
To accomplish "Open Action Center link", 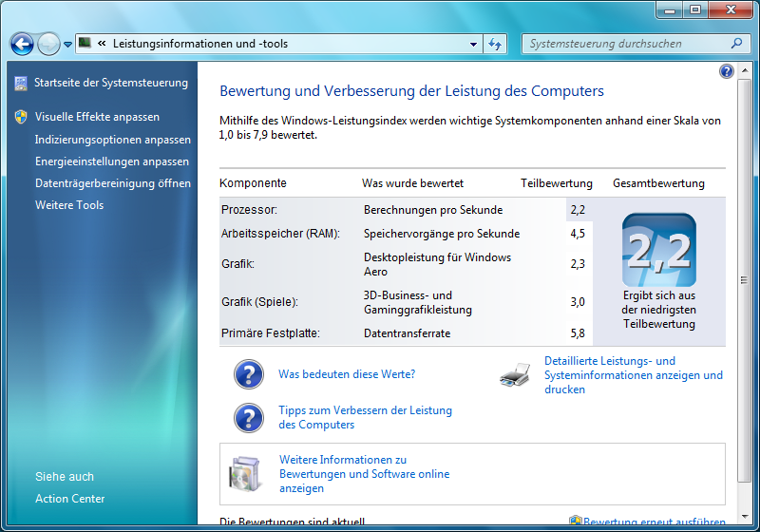I will tap(69, 499).
